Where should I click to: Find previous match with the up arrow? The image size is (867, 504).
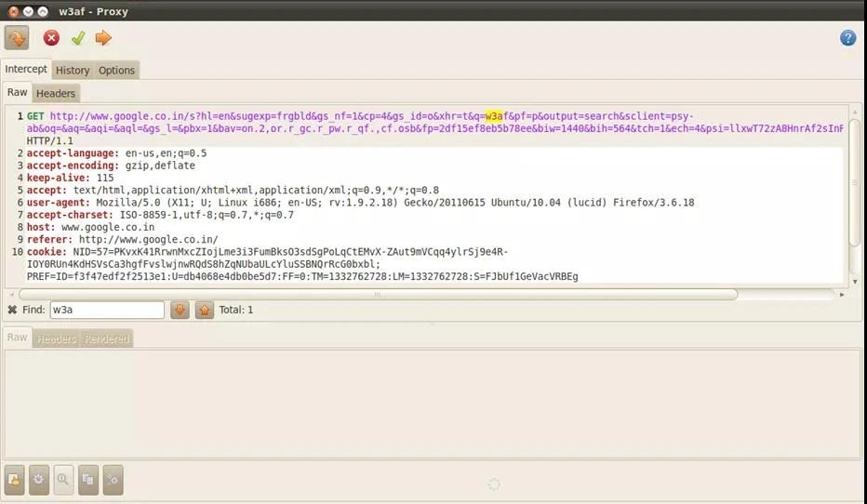tap(204, 310)
